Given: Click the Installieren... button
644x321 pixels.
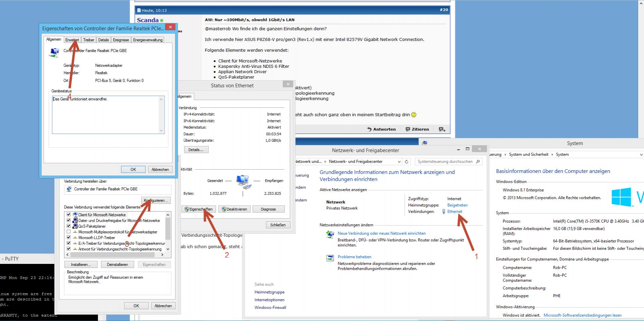Looking at the screenshot, I should 81,265.
